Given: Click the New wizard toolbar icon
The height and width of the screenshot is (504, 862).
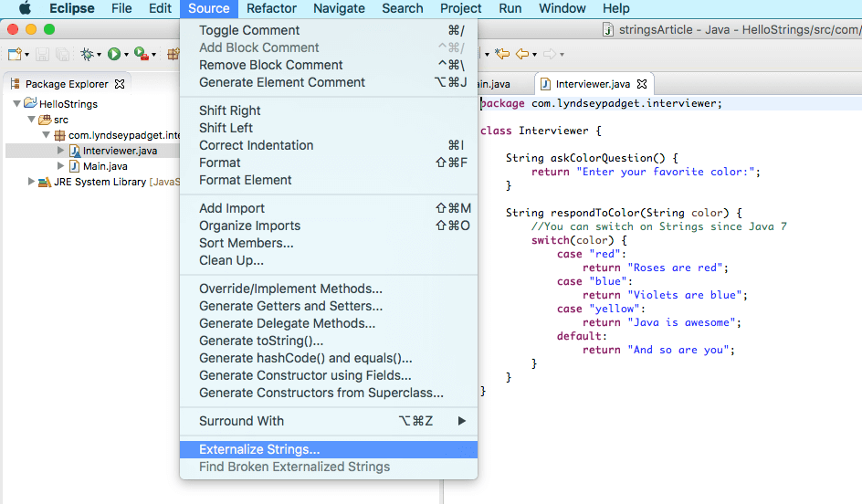Looking at the screenshot, I should point(15,54).
